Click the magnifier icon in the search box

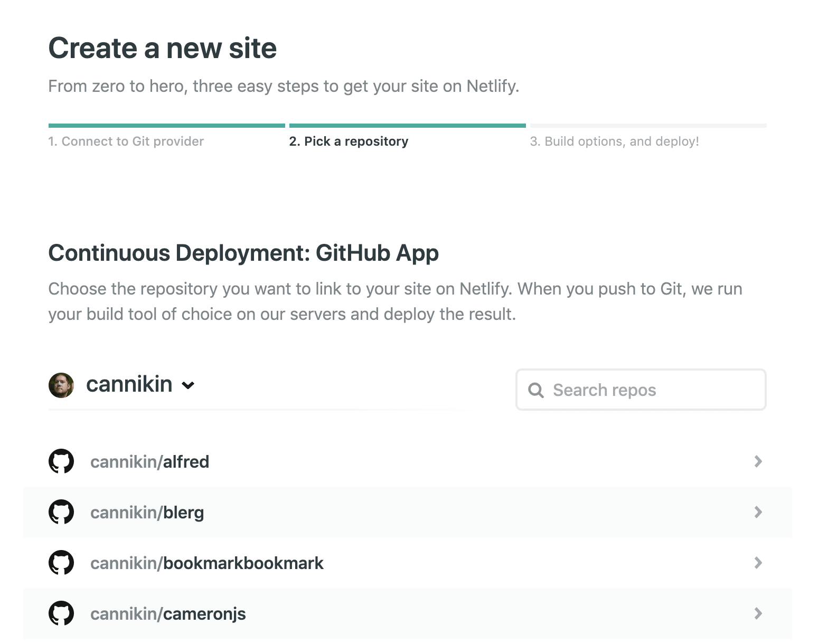tap(536, 390)
